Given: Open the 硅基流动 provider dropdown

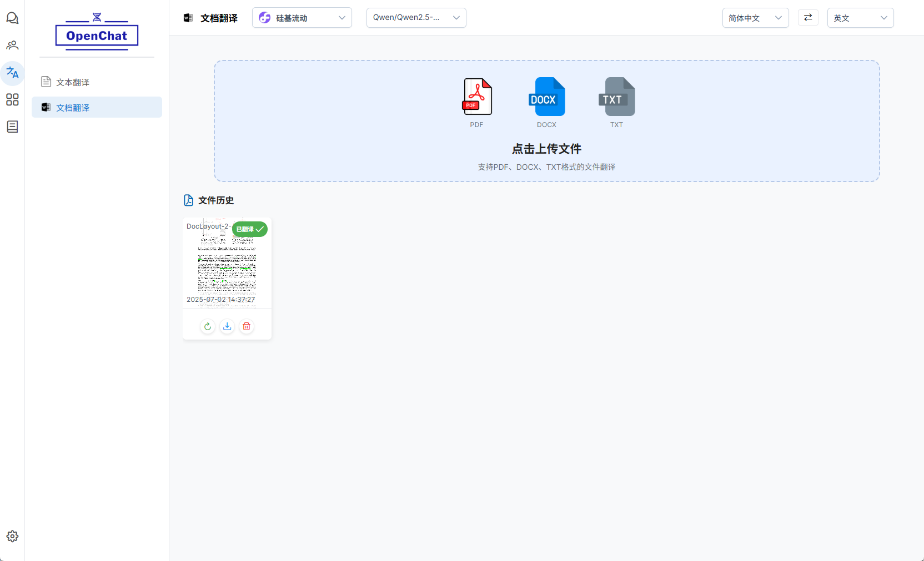Looking at the screenshot, I should click(x=302, y=17).
